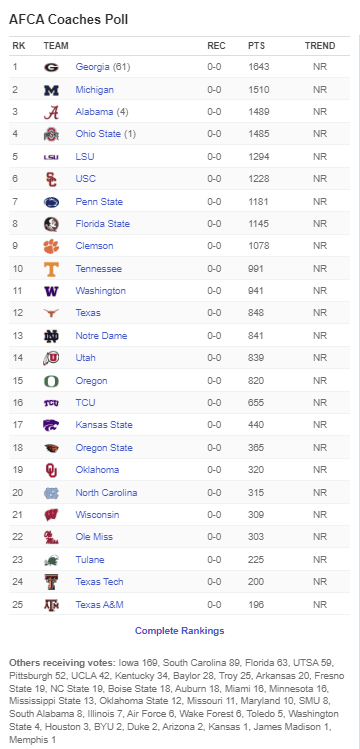Click the USC interlocking SC logo
The width and height of the screenshot is (360, 749).
click(51, 179)
